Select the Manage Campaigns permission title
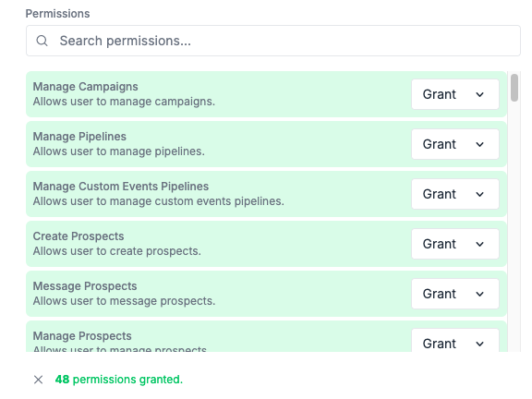The image size is (532, 399). (x=86, y=87)
